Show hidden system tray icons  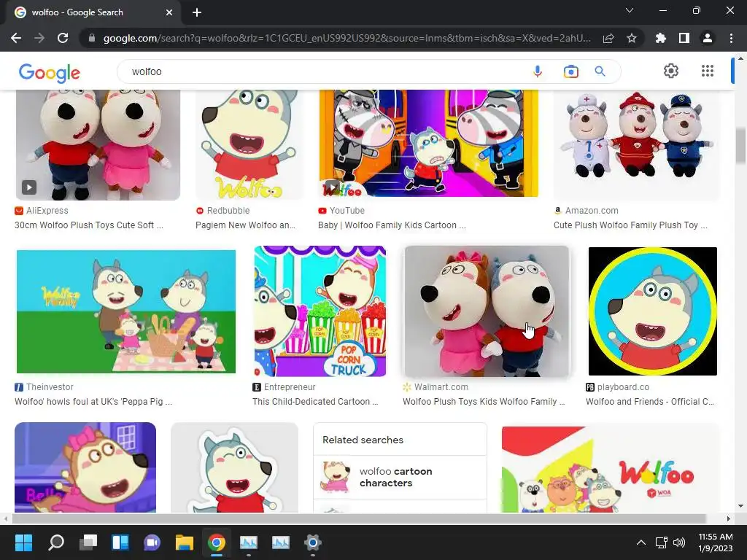pos(641,542)
